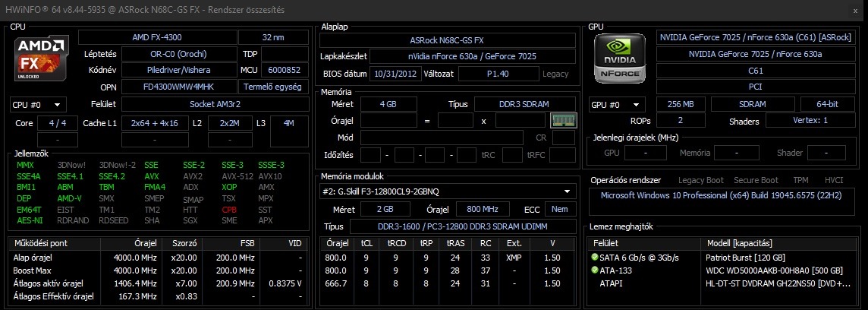Click the Socket AM3r2 field
The height and width of the screenshot is (310, 868).
pyautogui.click(x=215, y=104)
